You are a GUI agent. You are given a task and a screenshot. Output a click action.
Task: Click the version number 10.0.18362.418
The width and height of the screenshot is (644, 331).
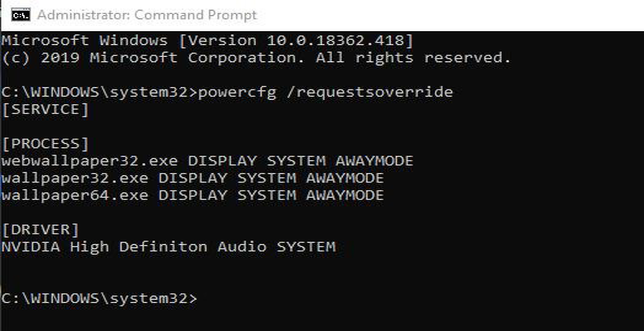335,40
